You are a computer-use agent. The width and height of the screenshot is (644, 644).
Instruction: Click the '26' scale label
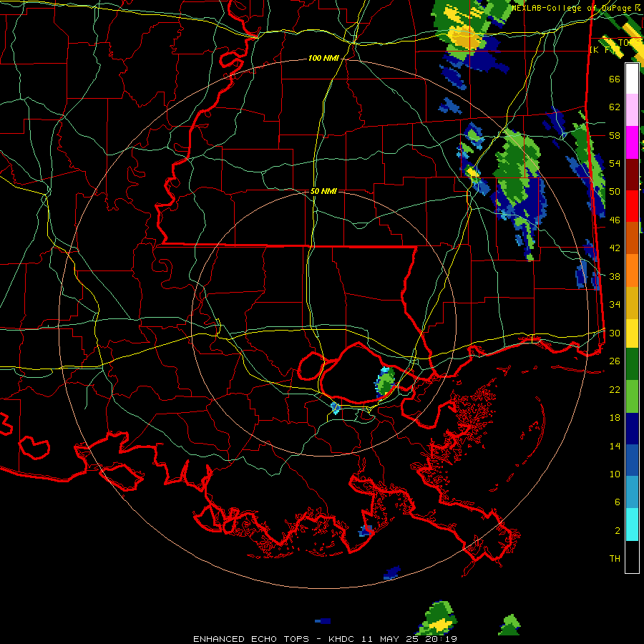click(x=615, y=361)
